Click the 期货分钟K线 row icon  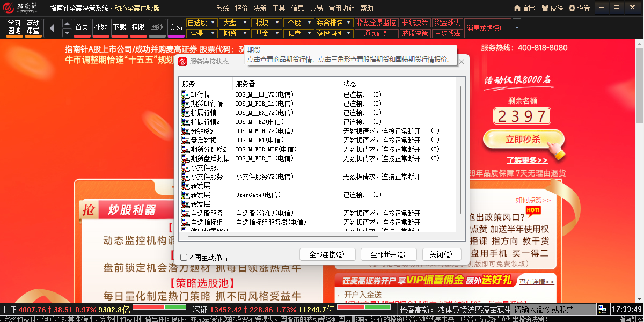tap(186, 149)
